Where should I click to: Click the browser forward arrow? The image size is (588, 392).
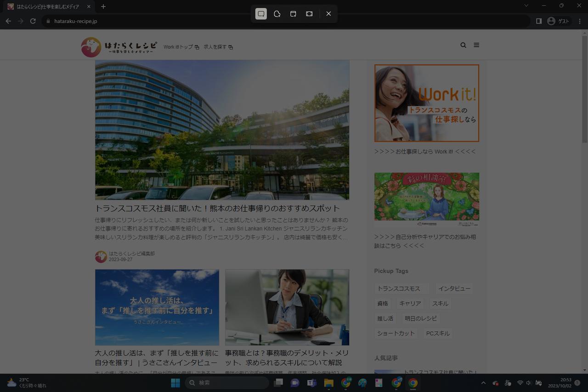click(x=21, y=21)
